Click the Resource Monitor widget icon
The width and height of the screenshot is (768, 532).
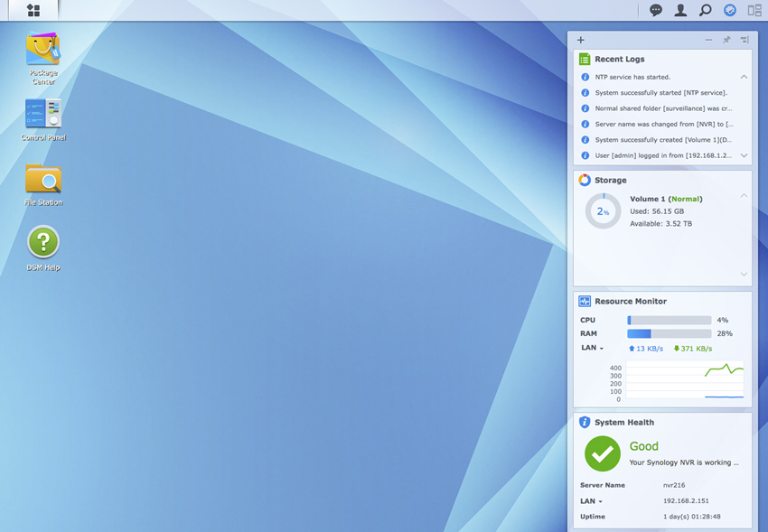[x=585, y=302]
